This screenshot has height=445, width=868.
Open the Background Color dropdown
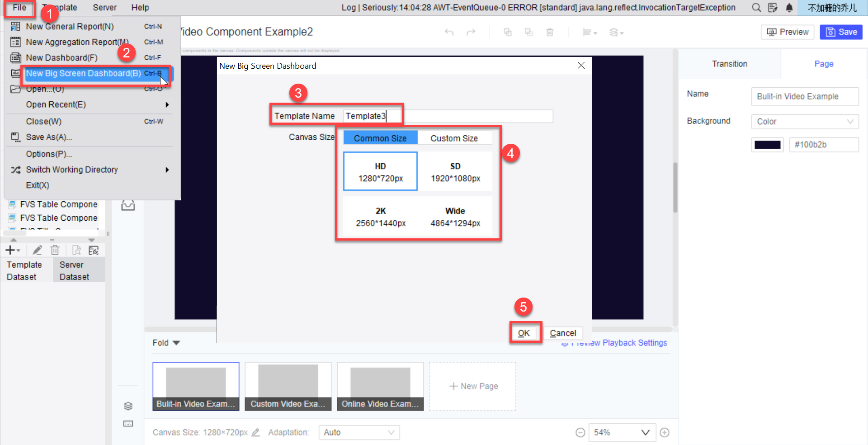coord(804,121)
